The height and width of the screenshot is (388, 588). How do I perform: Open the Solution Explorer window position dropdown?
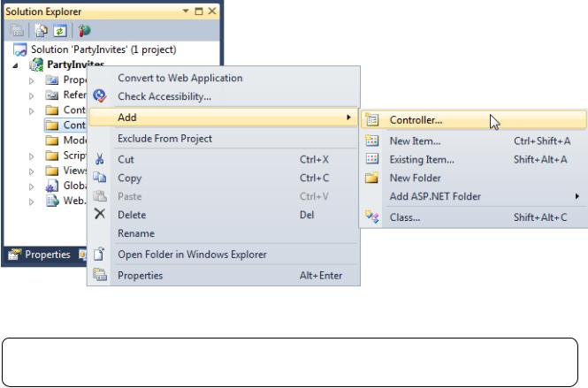tap(186, 11)
